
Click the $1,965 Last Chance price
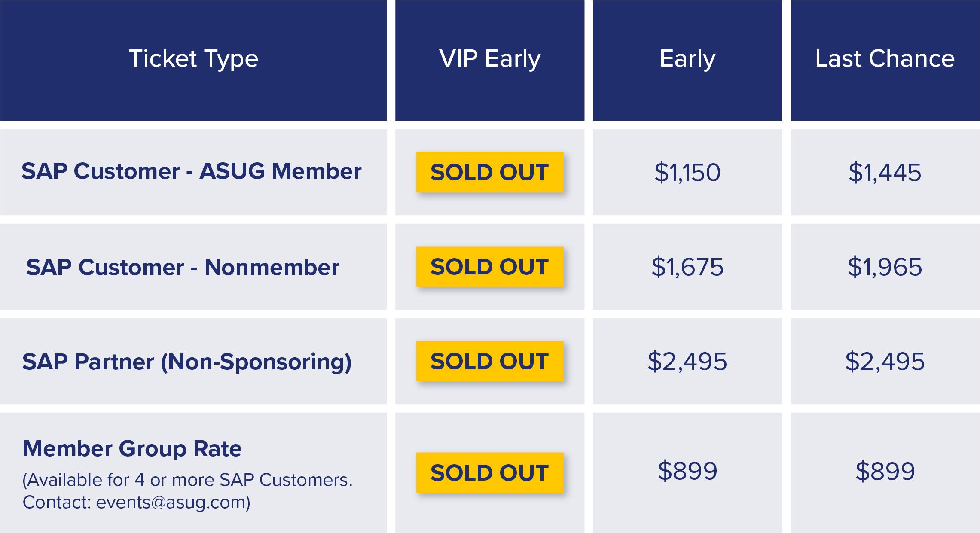(885, 267)
